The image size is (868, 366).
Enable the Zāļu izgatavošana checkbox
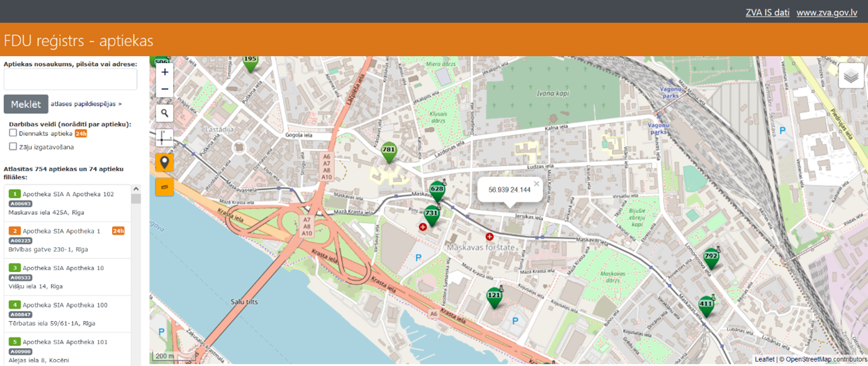[x=13, y=147]
